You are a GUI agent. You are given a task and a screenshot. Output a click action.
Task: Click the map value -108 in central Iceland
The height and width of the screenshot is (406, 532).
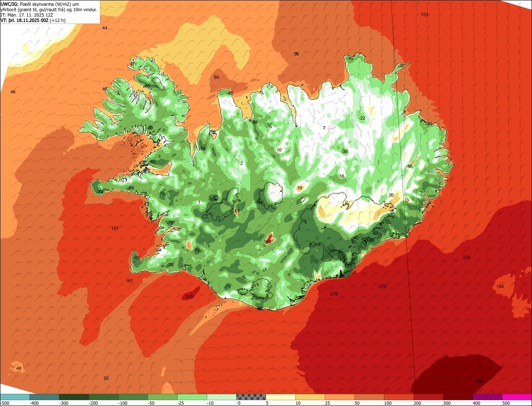[259, 203]
